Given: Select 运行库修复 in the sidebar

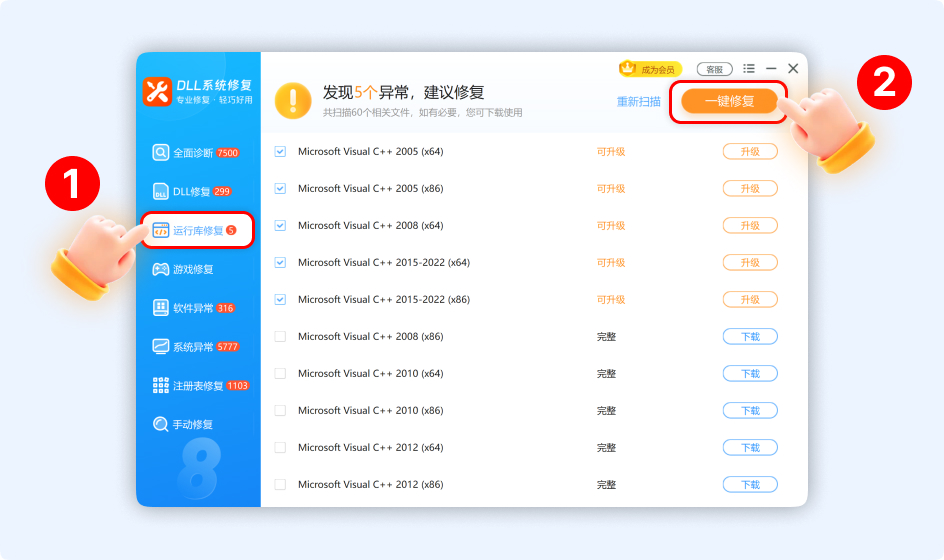Looking at the screenshot, I should pos(197,230).
